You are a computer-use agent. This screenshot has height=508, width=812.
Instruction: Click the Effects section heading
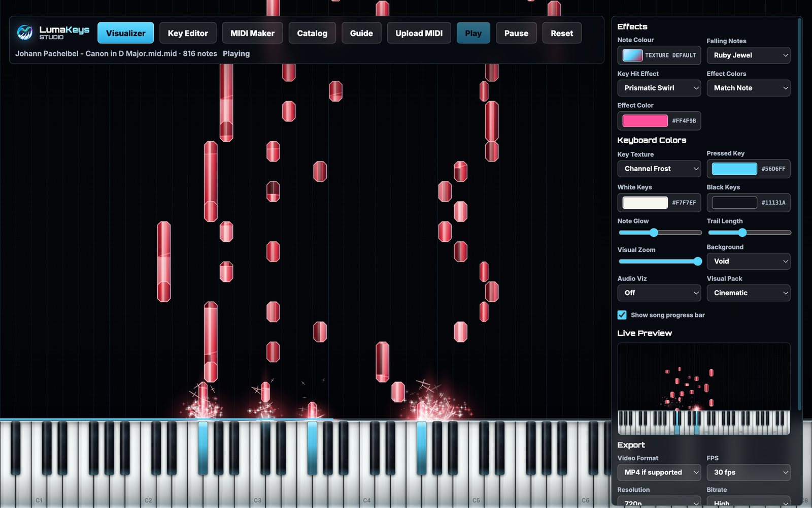point(632,26)
